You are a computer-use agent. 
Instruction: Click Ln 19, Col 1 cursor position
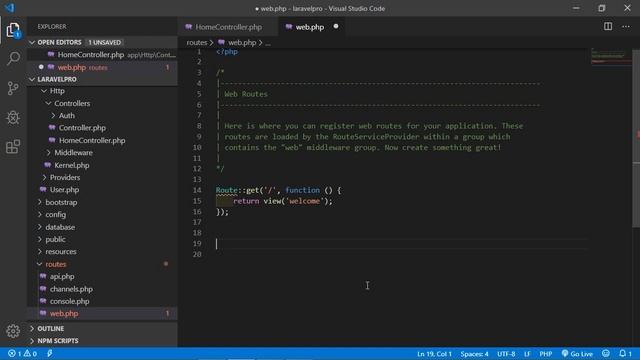click(x=434, y=354)
